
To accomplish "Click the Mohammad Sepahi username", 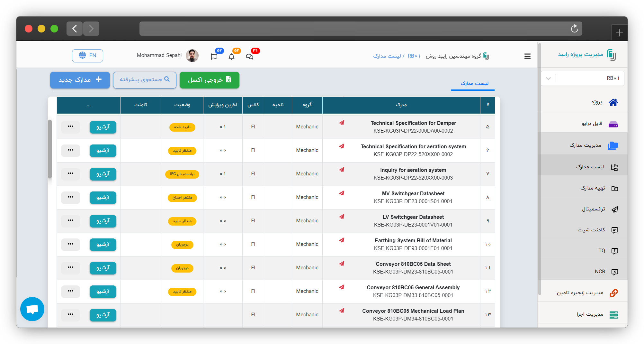I will click(x=159, y=55).
